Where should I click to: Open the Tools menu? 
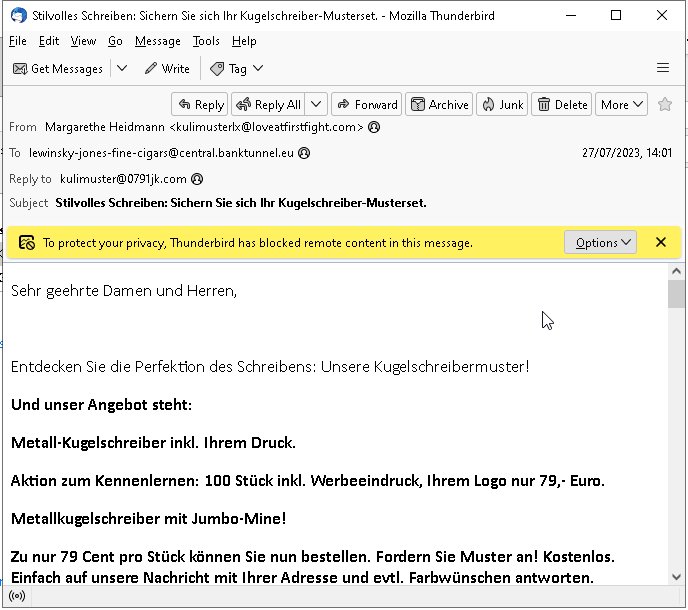point(206,41)
